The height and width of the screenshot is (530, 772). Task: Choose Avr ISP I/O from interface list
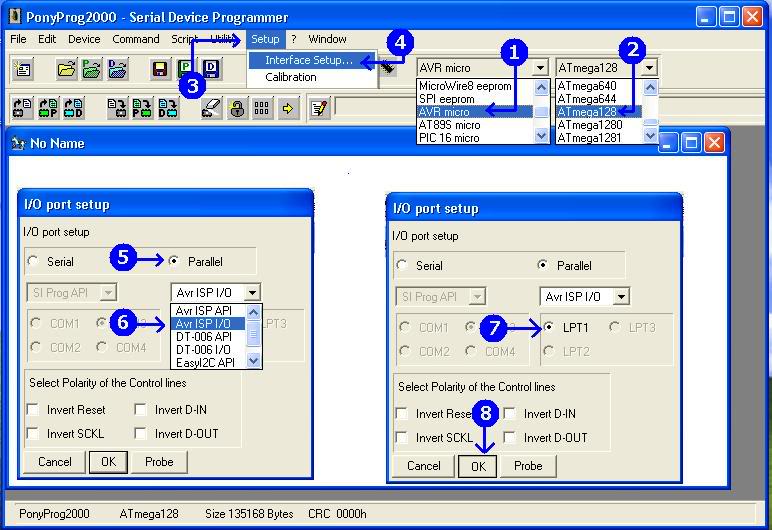208,324
